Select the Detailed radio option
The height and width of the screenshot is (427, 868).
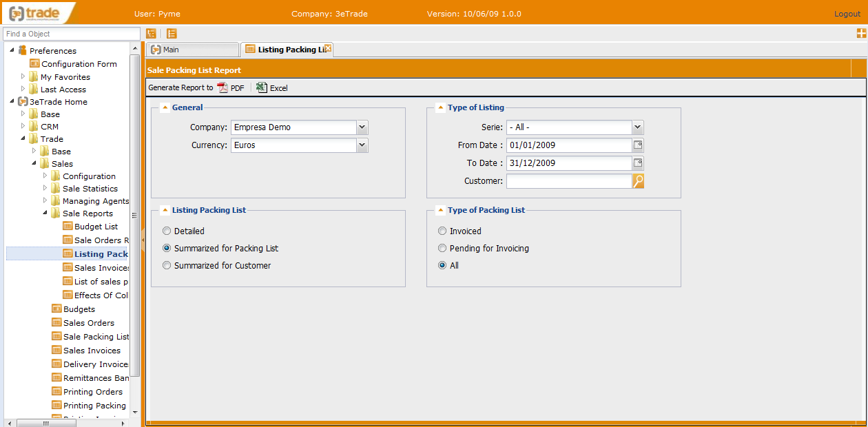tap(167, 231)
